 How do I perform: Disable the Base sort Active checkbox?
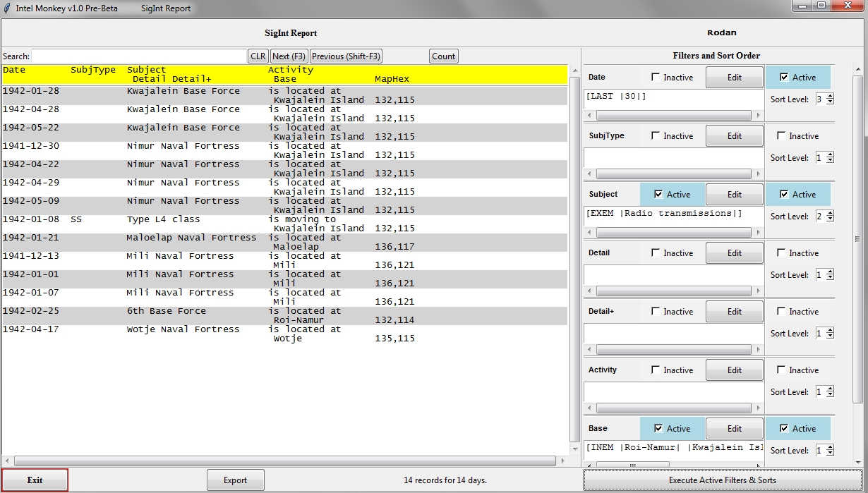785,429
